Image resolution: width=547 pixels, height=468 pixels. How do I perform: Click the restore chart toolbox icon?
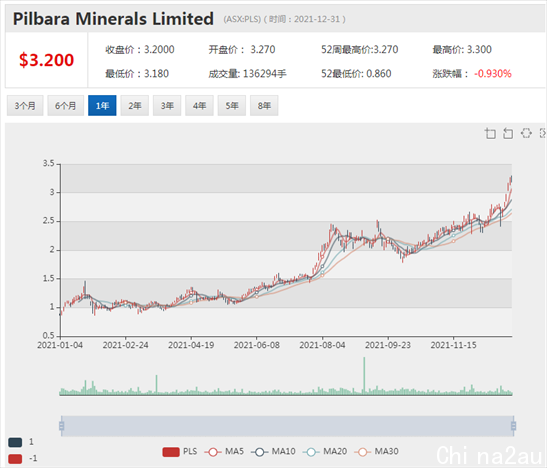tap(526, 133)
